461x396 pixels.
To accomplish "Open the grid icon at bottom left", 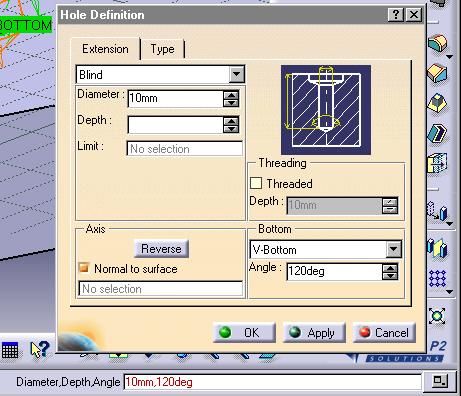I will (x=10, y=350).
